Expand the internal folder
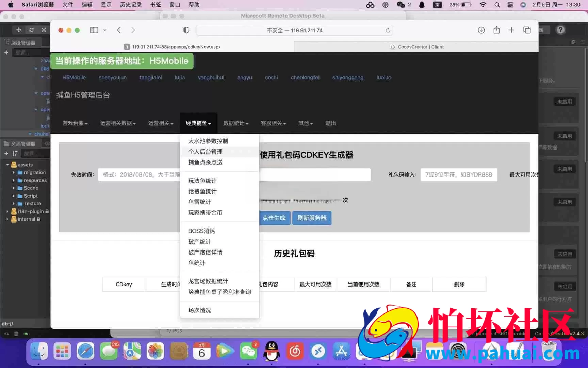 click(x=7, y=219)
